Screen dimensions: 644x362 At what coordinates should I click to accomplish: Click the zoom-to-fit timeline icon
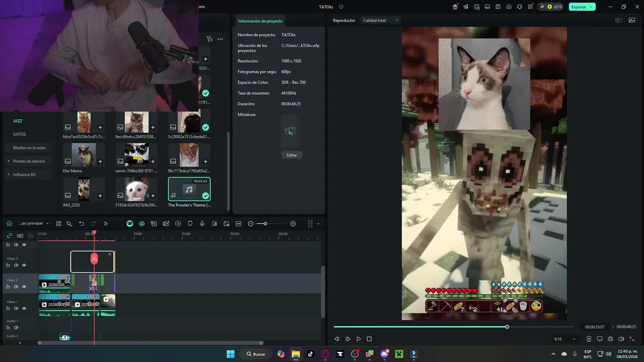click(238, 223)
